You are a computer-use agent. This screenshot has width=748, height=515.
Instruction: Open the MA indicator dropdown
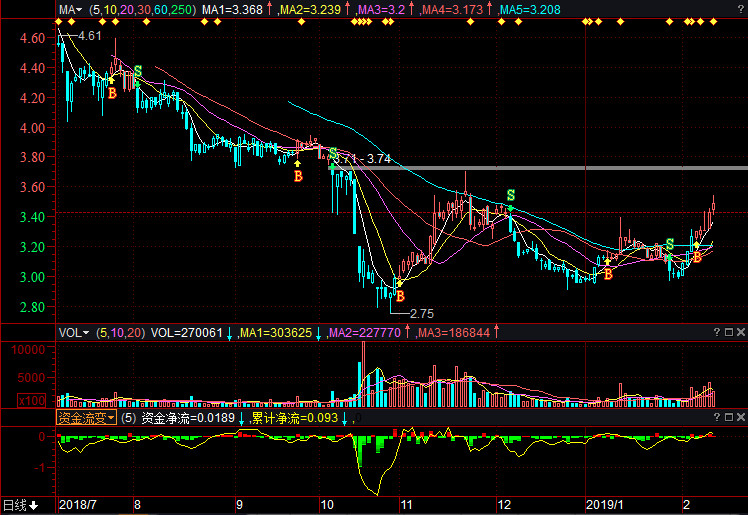click(x=70, y=10)
